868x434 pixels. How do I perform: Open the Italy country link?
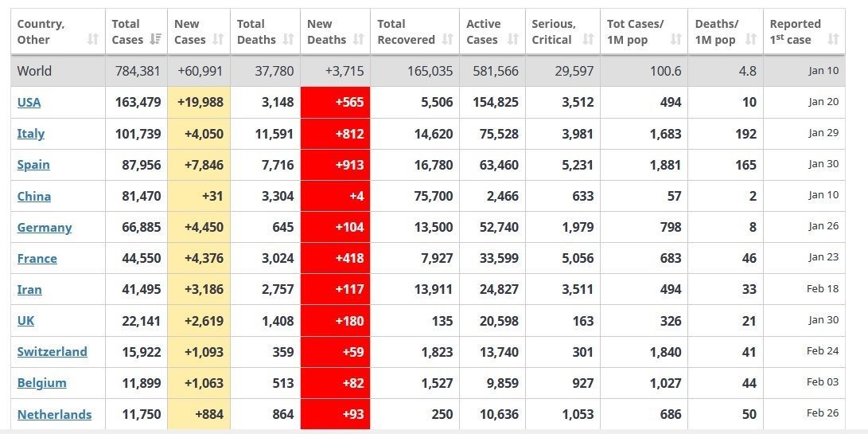pyautogui.click(x=31, y=134)
